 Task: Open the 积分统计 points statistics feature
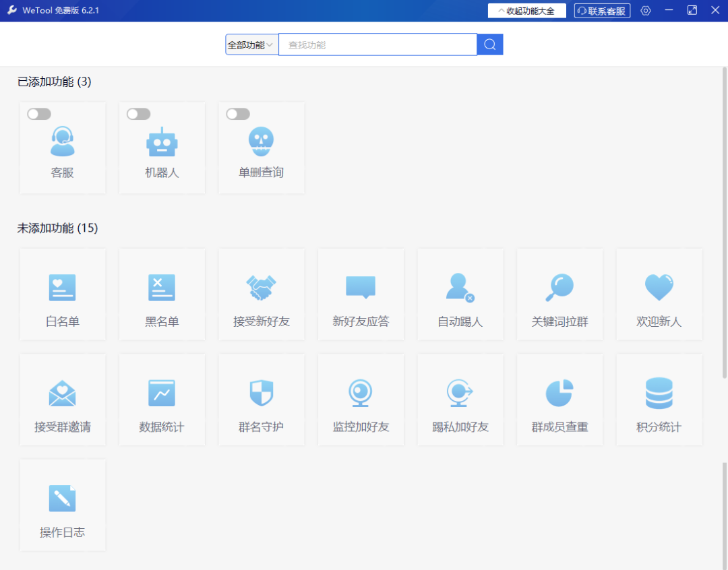[659, 400]
